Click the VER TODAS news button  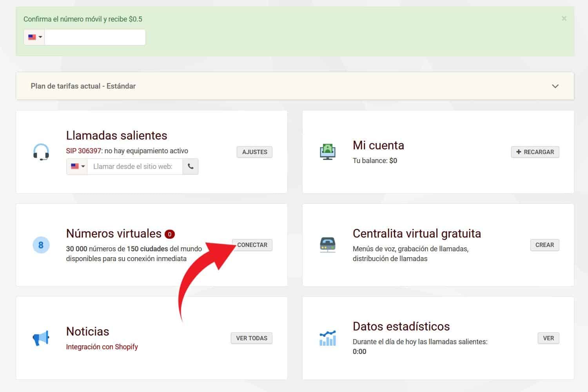point(252,338)
